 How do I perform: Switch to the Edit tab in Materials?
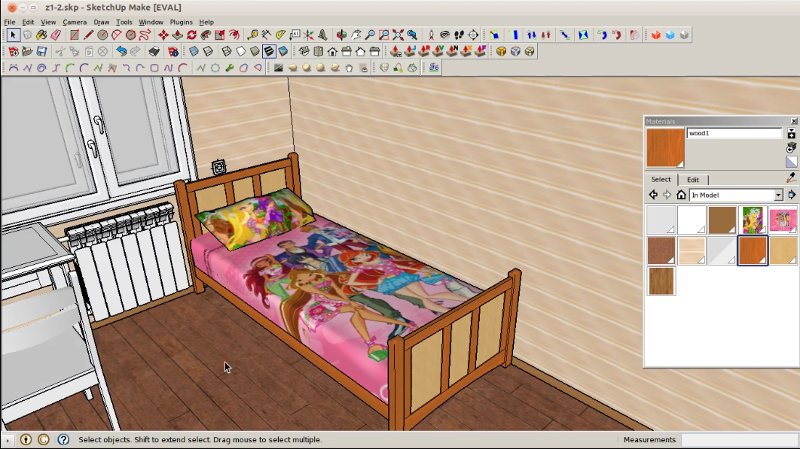(x=693, y=180)
